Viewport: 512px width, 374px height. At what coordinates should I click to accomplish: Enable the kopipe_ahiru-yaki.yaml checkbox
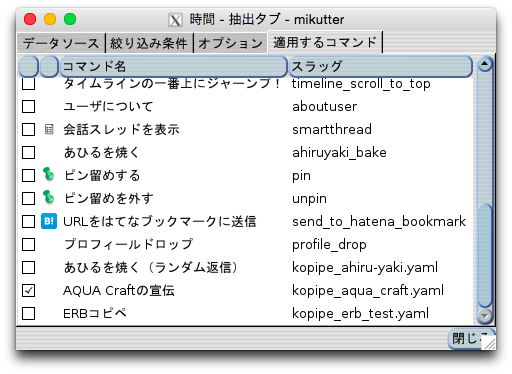(28, 268)
